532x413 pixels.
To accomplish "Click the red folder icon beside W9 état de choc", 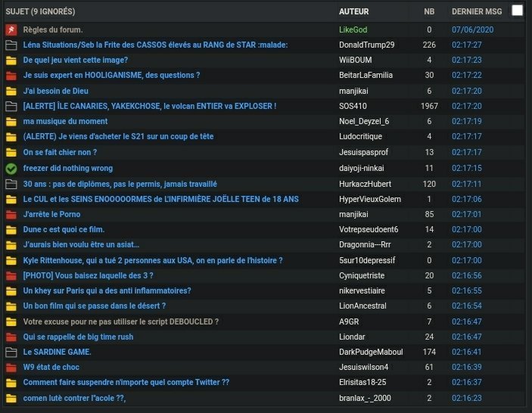I will coord(11,367).
